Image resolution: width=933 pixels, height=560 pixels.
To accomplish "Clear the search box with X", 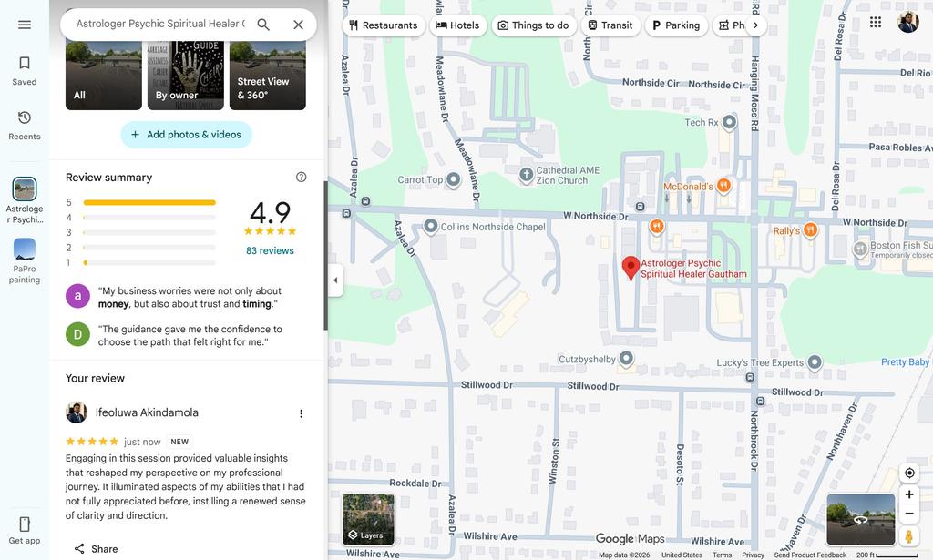I will 298,25.
